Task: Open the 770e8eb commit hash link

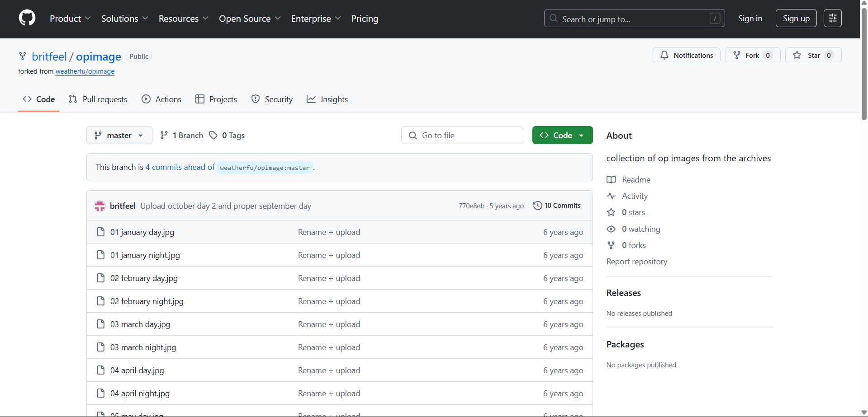Action: (x=471, y=206)
